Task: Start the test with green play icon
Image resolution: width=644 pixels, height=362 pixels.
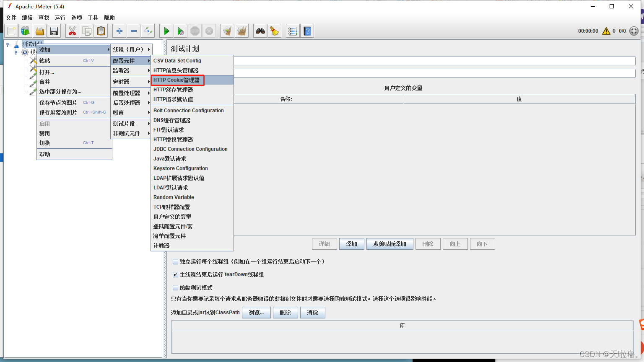Action: click(x=166, y=31)
